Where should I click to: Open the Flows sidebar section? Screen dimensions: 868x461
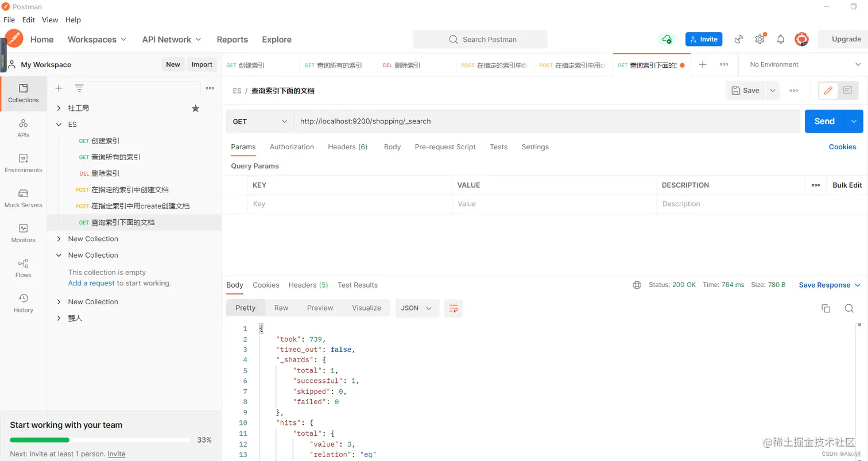coord(24,268)
